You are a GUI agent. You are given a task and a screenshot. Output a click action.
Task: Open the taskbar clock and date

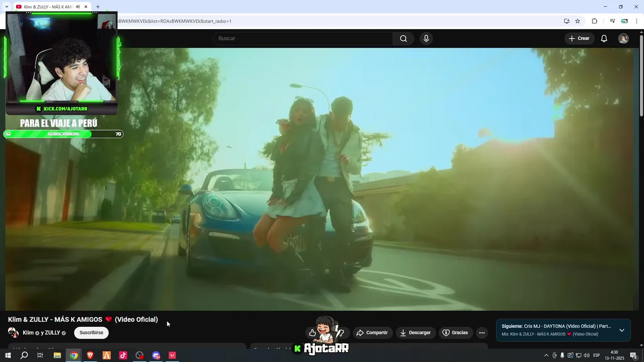(x=614, y=355)
